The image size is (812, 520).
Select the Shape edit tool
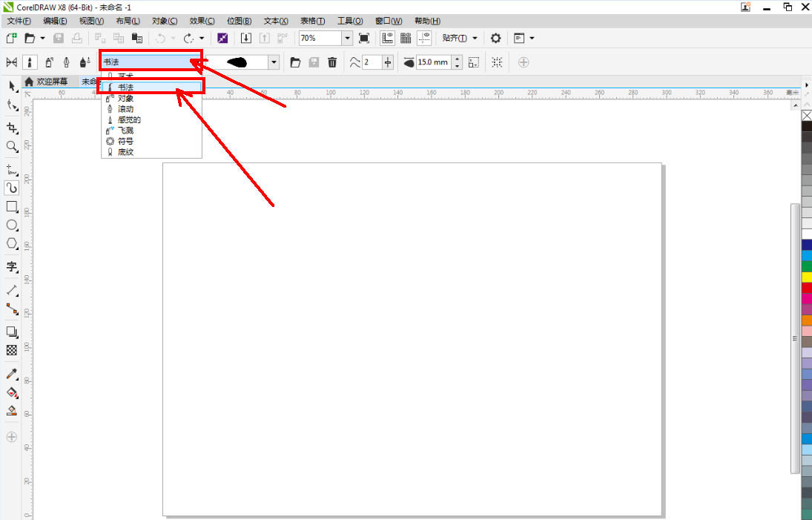12,105
